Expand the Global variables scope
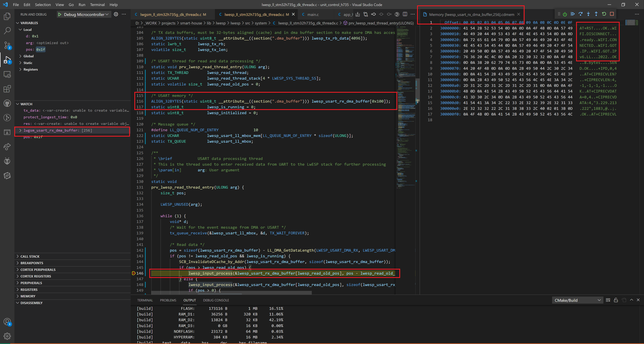This screenshot has height=344, width=644. coord(20,56)
